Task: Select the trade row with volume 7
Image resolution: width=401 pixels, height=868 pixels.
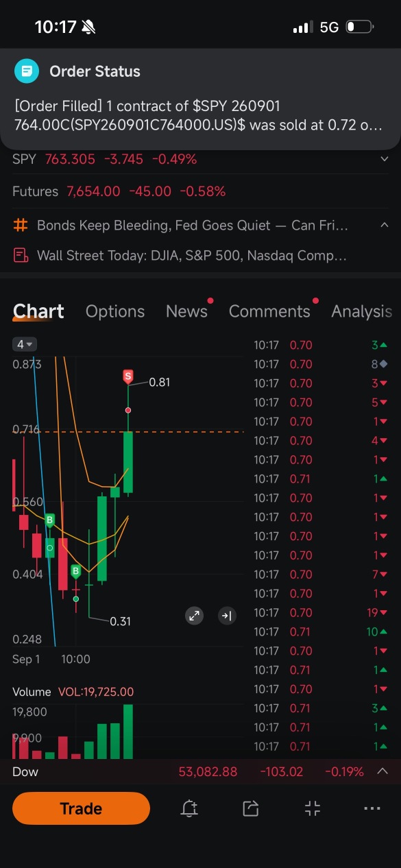Action: click(321, 574)
